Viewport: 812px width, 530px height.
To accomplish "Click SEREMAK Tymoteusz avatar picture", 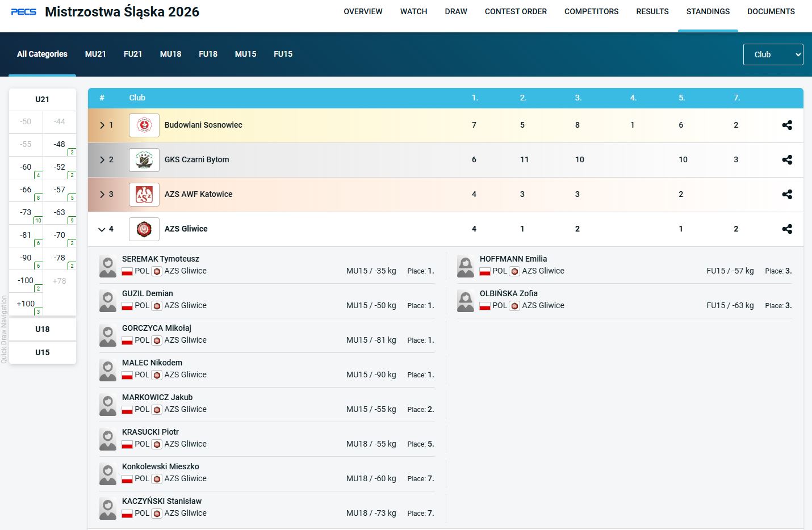I will point(108,266).
